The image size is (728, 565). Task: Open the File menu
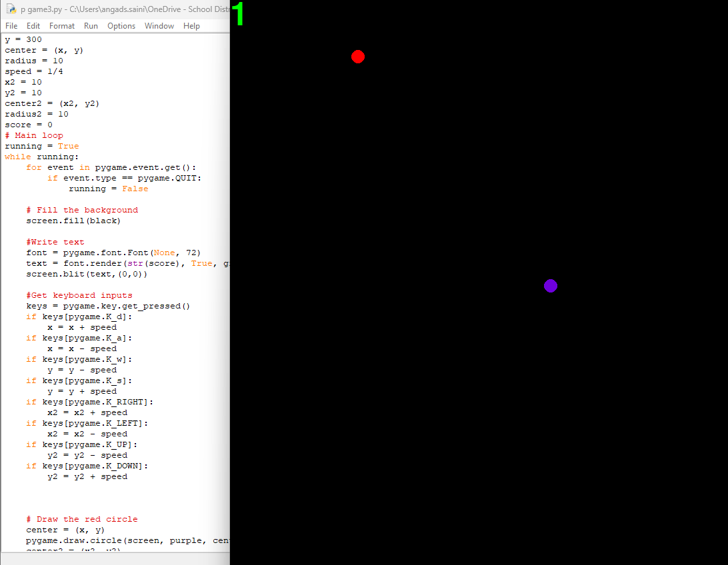[x=11, y=26]
